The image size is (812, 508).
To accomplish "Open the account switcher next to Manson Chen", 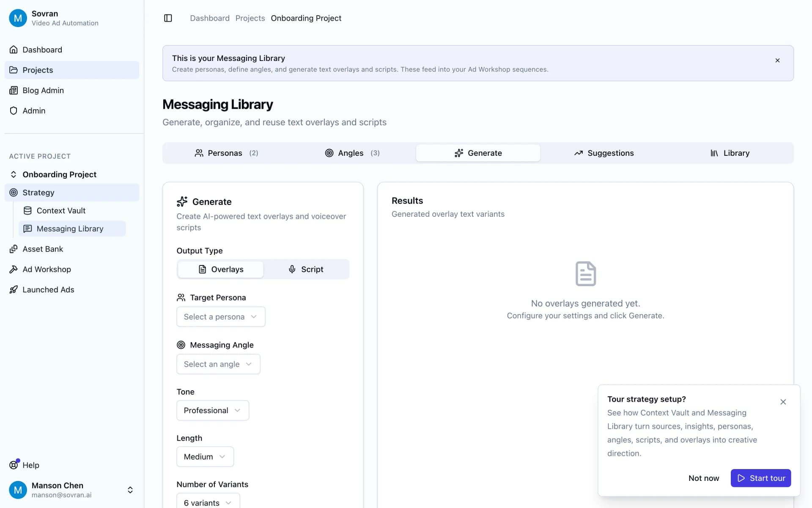I will click(x=130, y=490).
